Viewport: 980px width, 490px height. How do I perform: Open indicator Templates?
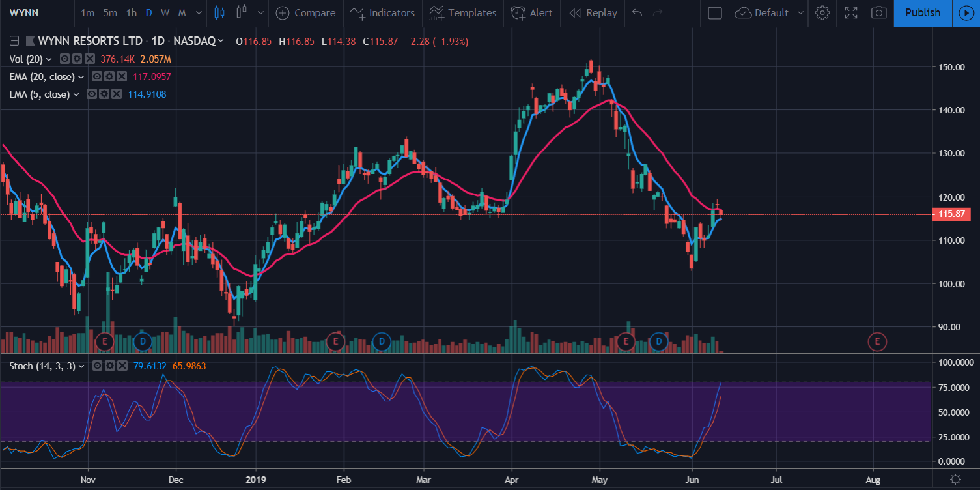click(463, 12)
